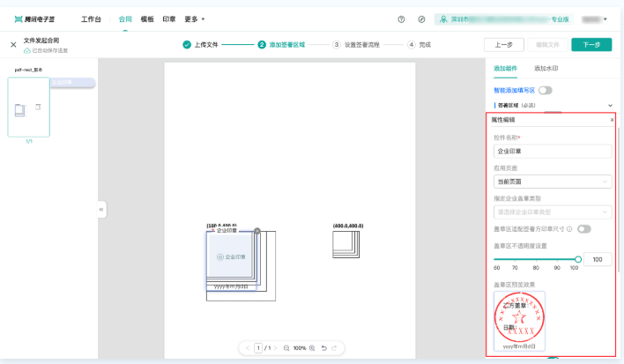
Task: Click the organization icon in account badge
Action: coord(443,19)
